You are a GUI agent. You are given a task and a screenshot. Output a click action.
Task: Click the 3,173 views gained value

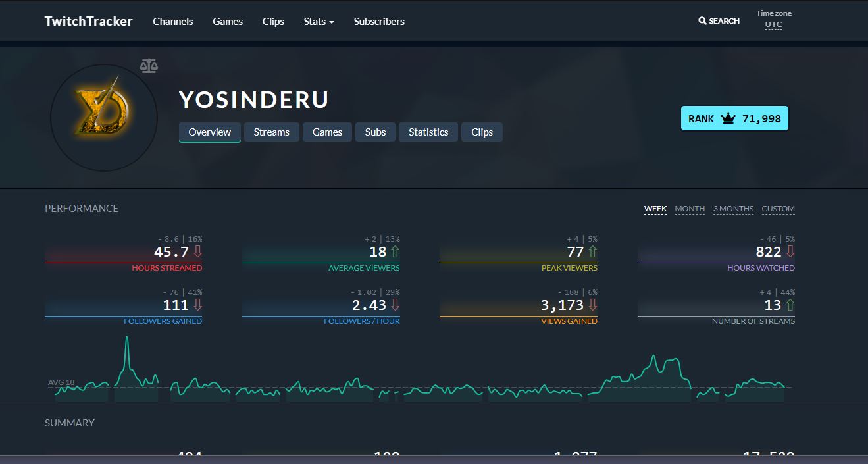[563, 305]
